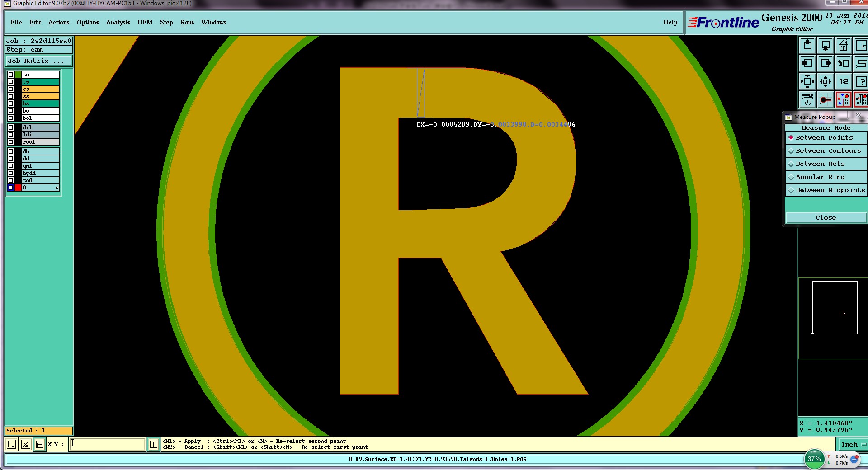Click the question mark query icon
The height and width of the screenshot is (470, 868).
pos(861,81)
